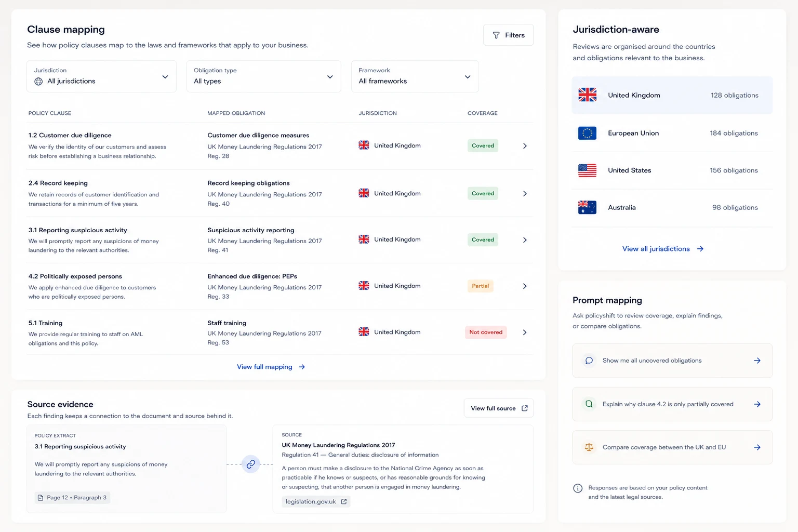This screenshot has height=532, width=798.
Task: Open the Framework dropdown
Action: click(x=415, y=76)
